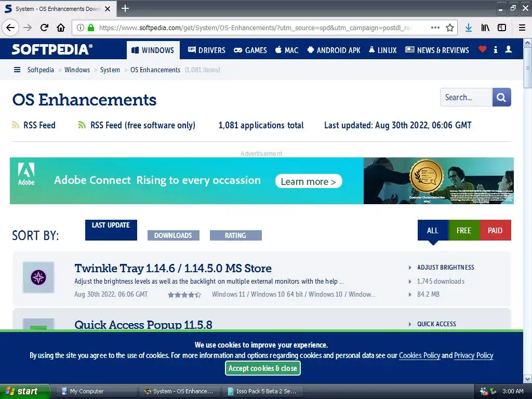The width and height of the screenshot is (532, 399).
Task: Open the Drivers section
Action: point(206,50)
